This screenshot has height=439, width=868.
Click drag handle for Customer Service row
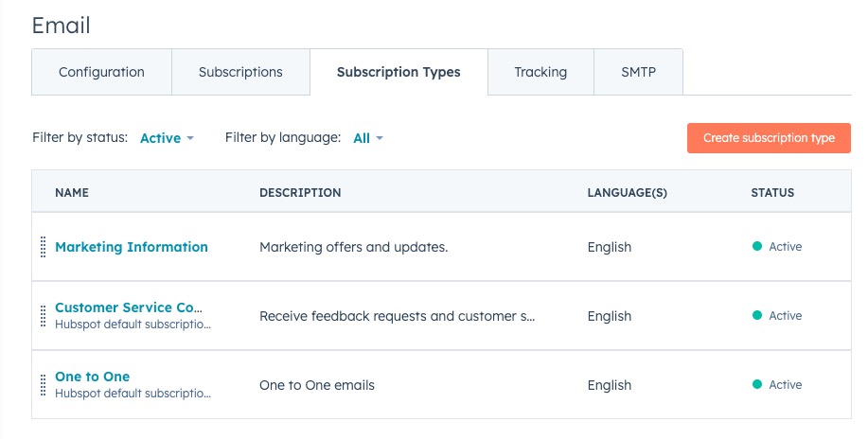(x=44, y=316)
